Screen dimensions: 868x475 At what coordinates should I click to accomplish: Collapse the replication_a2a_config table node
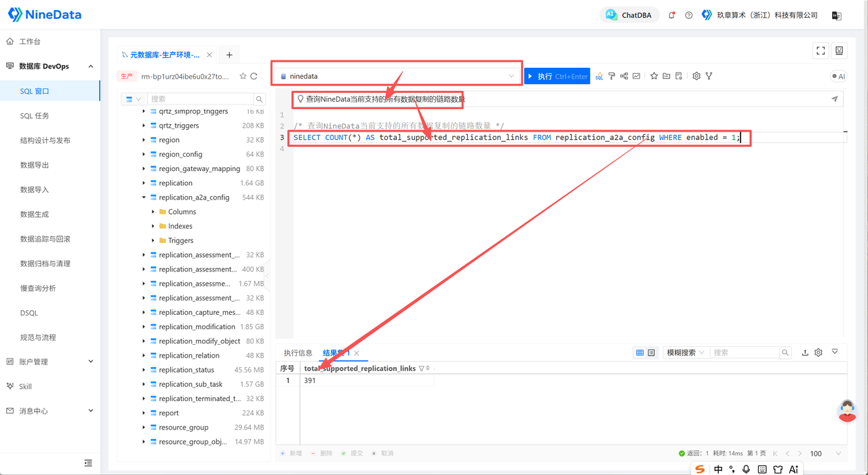point(144,197)
